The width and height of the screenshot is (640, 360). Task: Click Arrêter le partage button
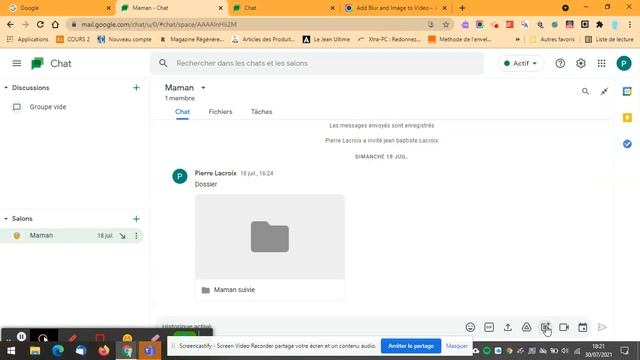tap(411, 346)
